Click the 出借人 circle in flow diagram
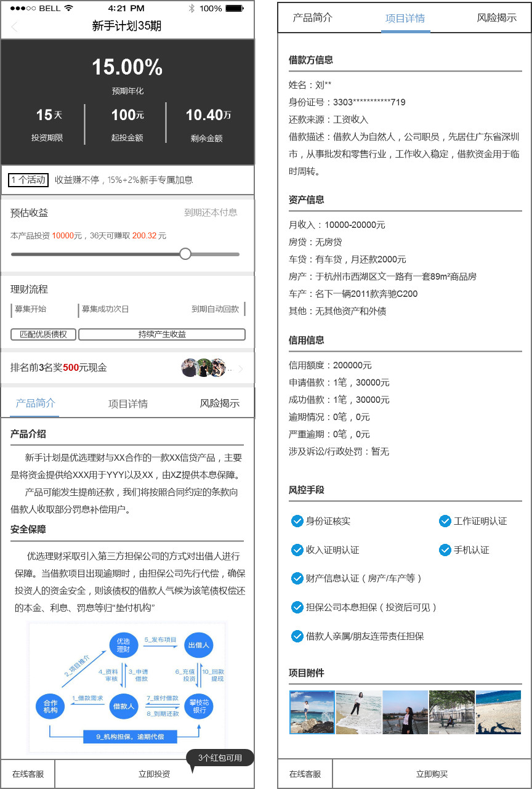 tap(199, 645)
